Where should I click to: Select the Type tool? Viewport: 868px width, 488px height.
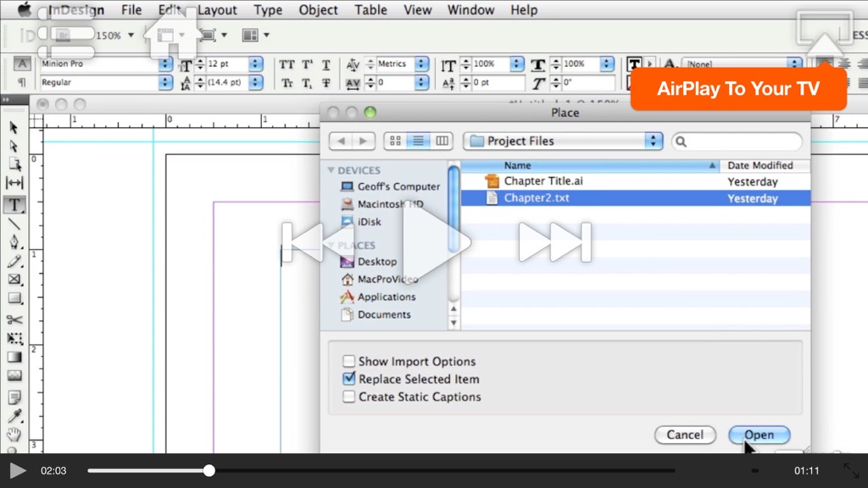14,205
